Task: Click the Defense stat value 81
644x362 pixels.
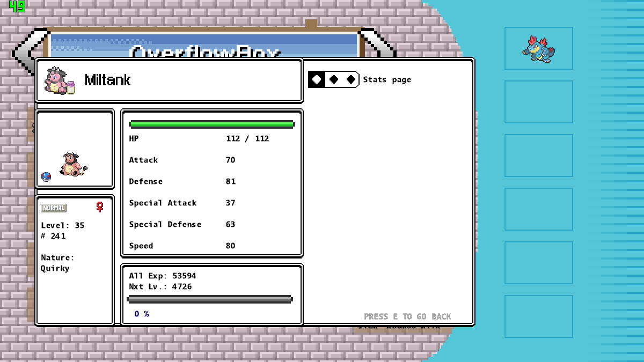Action: coord(231,181)
